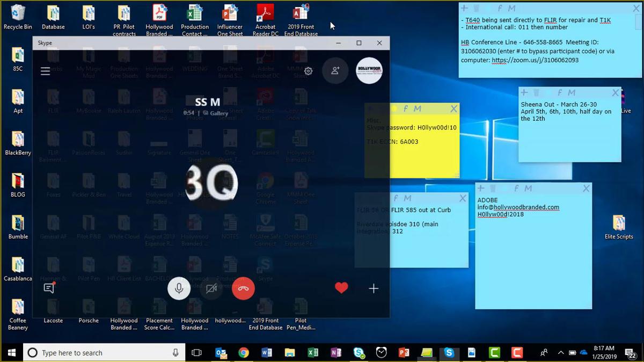644x362 pixels.
Task: Click the F icon on the FLIR 585 note
Action: pyautogui.click(x=396, y=199)
